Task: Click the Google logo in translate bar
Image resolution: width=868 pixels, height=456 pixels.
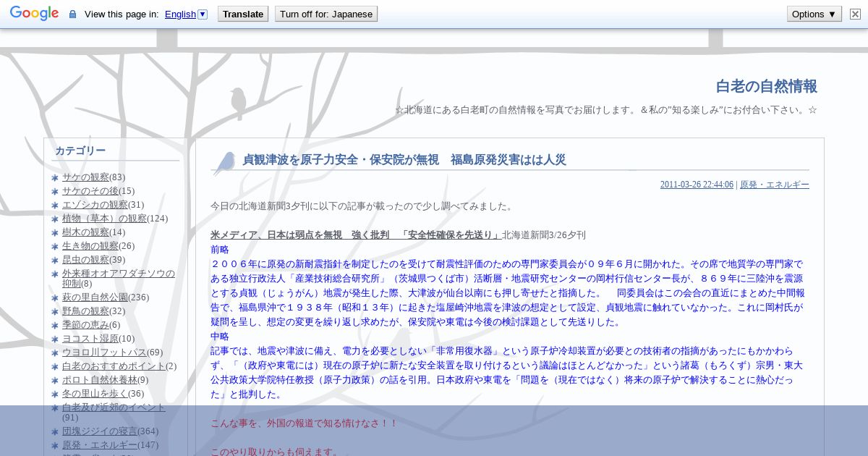Action: (34, 14)
